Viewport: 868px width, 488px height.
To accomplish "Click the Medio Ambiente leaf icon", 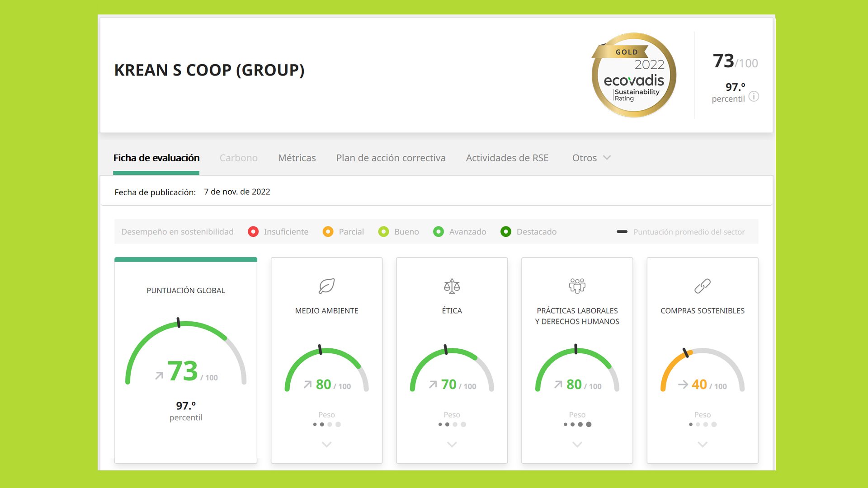I will coord(326,286).
